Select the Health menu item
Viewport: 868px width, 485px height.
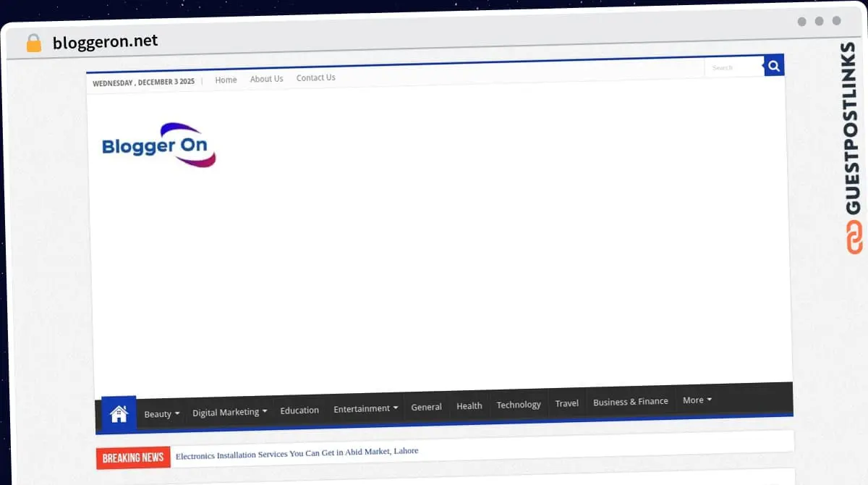[x=469, y=405]
